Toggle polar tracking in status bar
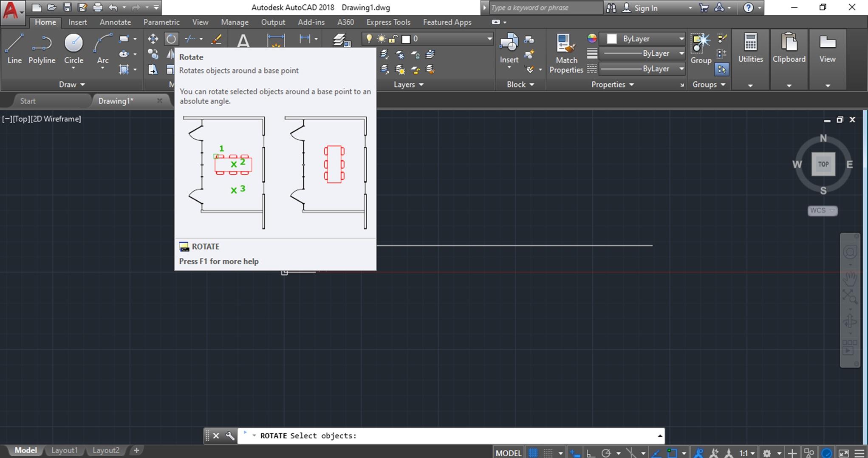868x458 pixels. tap(606, 453)
